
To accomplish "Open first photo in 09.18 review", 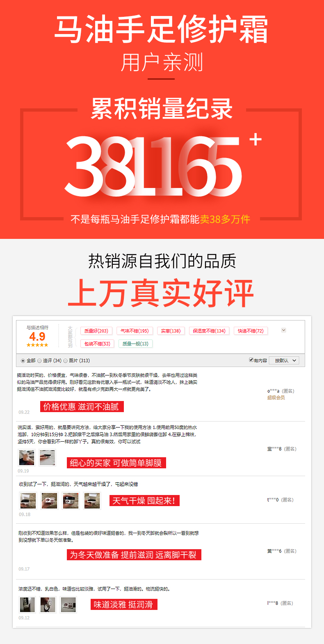I will 28,501.
